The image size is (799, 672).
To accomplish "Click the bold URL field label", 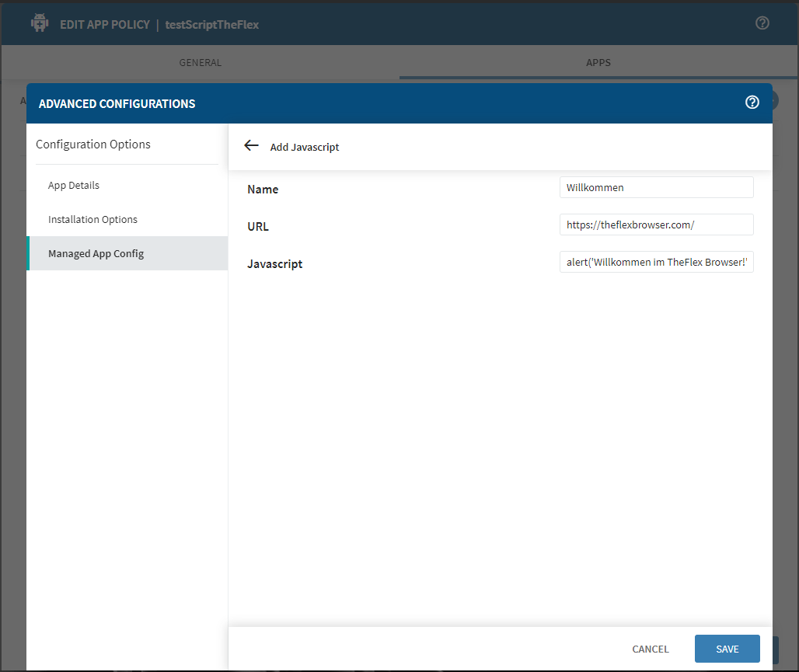I will coord(258,227).
